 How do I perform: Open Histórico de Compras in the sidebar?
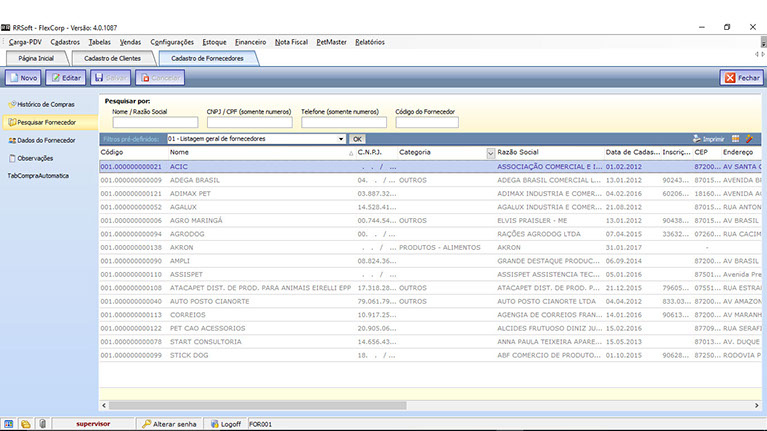click(46, 104)
